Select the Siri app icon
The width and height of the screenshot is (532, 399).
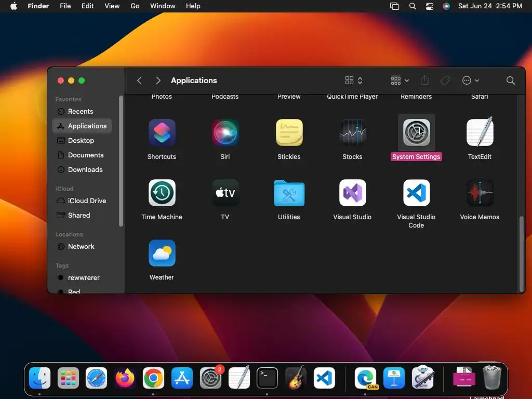(225, 132)
